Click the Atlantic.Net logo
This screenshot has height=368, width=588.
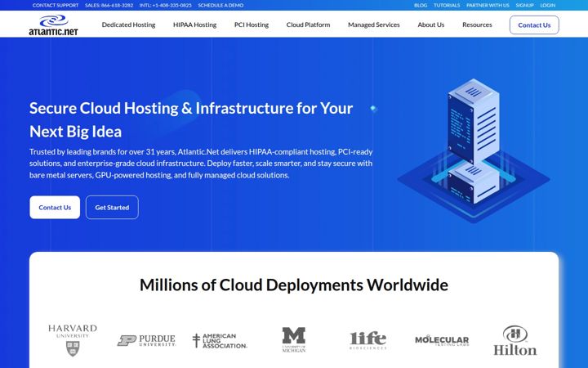pyautogui.click(x=53, y=25)
